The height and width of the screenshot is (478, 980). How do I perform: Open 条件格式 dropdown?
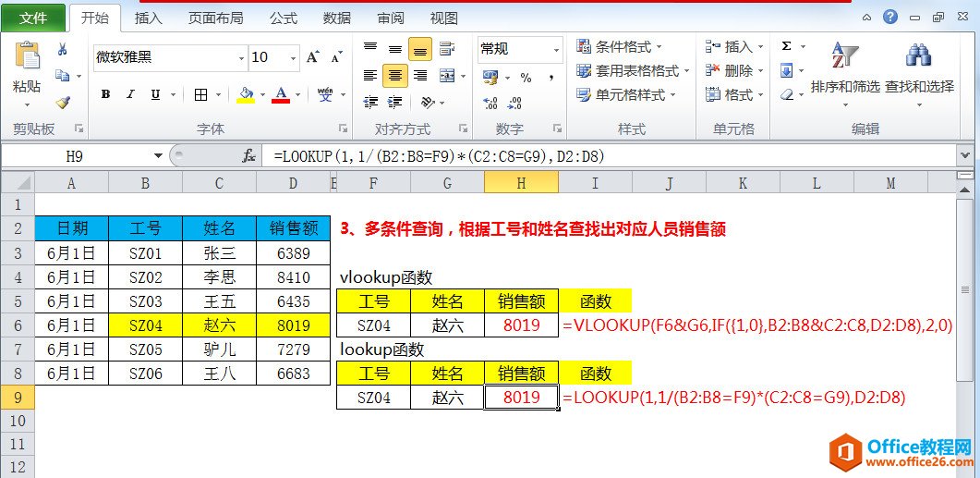[618, 47]
